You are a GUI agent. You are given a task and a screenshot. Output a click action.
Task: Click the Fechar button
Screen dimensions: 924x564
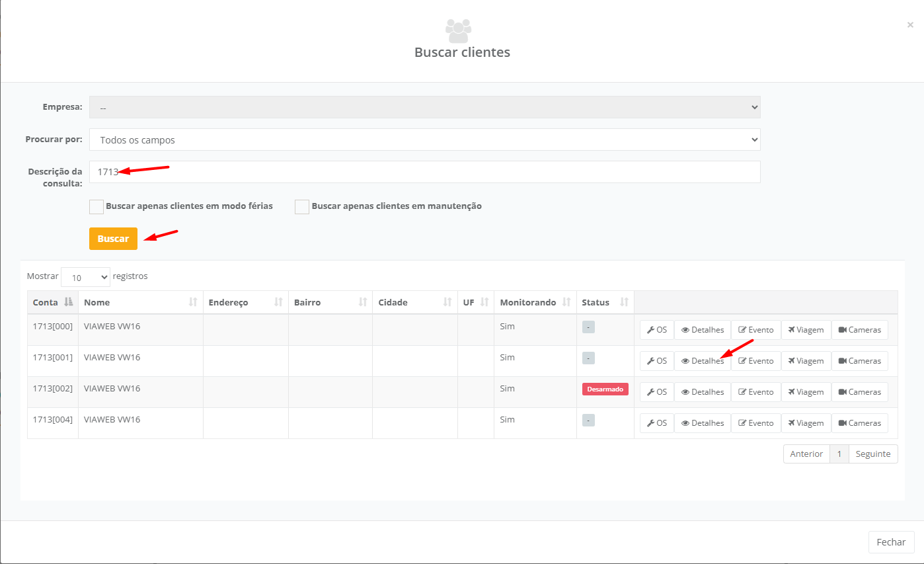[890, 542]
